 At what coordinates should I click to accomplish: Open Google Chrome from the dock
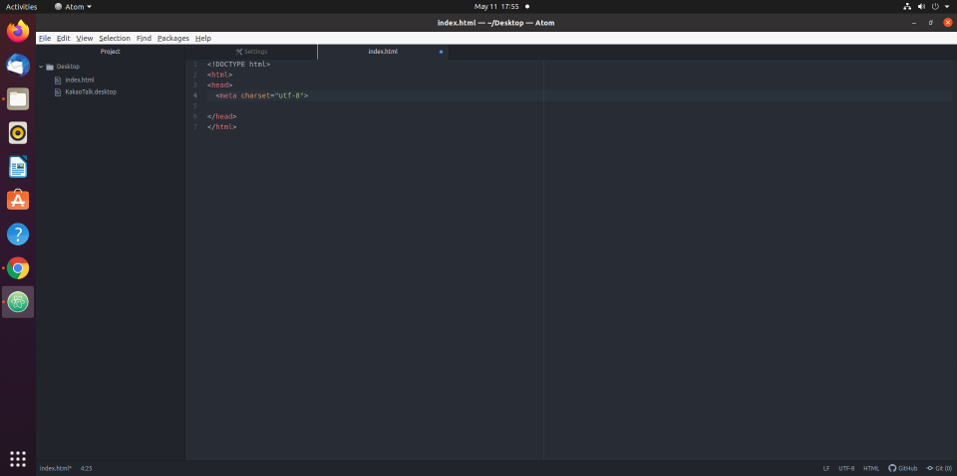pos(18,268)
